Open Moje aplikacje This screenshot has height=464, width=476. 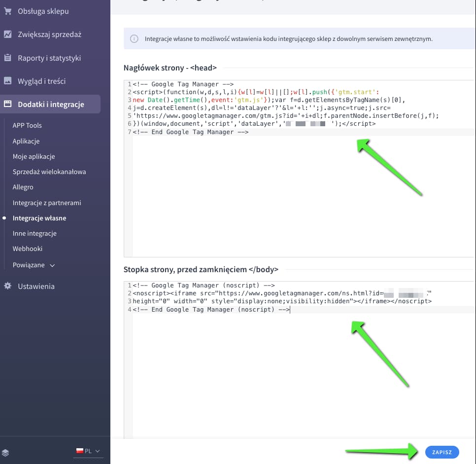[x=34, y=156]
